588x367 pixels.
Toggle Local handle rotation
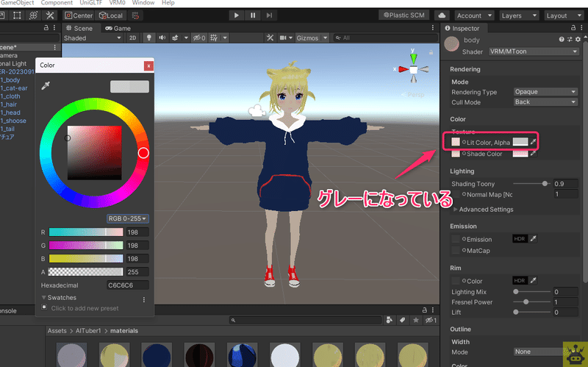click(111, 15)
